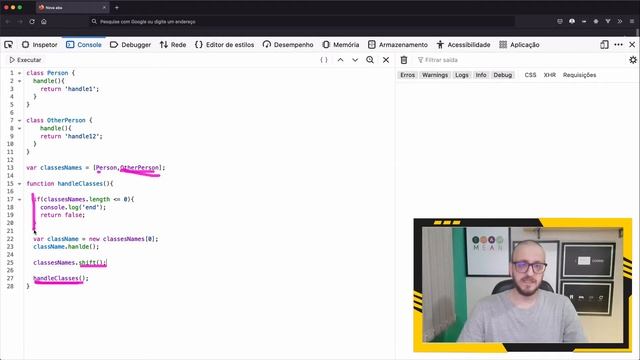The height and width of the screenshot is (360, 640).
Task: Click the funnel-shaped extension icon in toolbar
Action: (608, 21)
